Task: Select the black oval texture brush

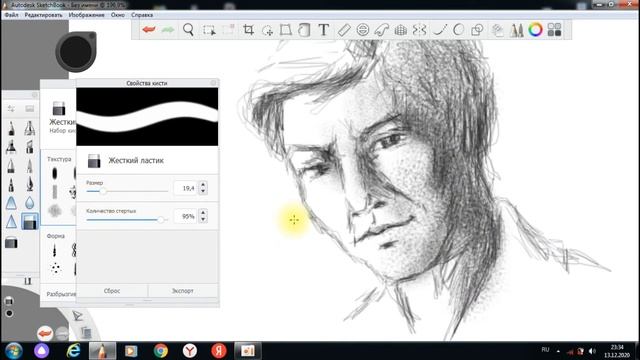Action: [54, 174]
